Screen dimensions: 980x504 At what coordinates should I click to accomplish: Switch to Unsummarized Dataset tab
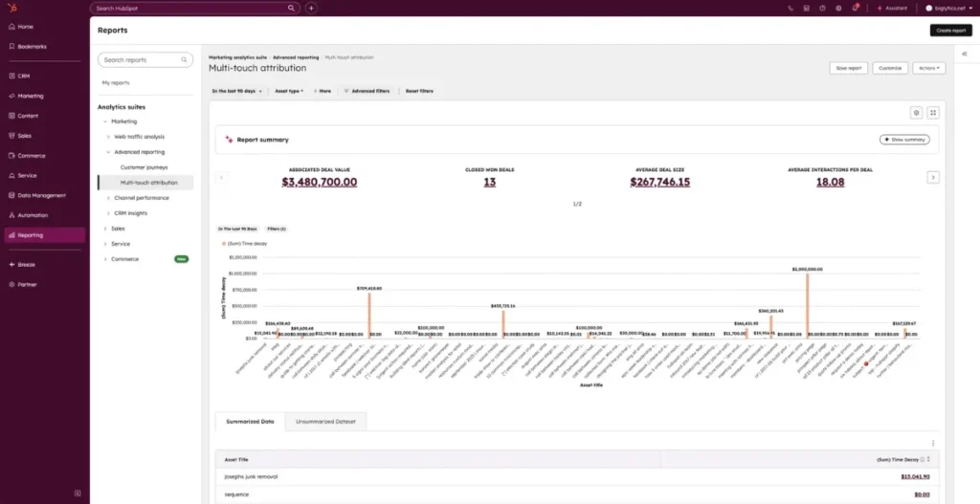(x=325, y=422)
